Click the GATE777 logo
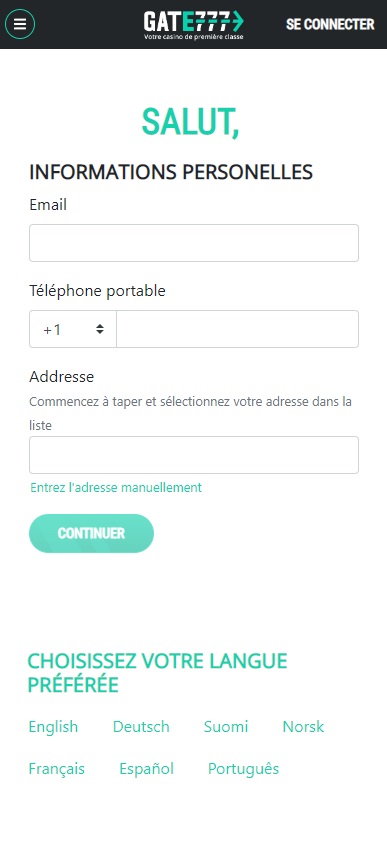Image resolution: width=387 pixels, height=844 pixels. click(x=193, y=25)
